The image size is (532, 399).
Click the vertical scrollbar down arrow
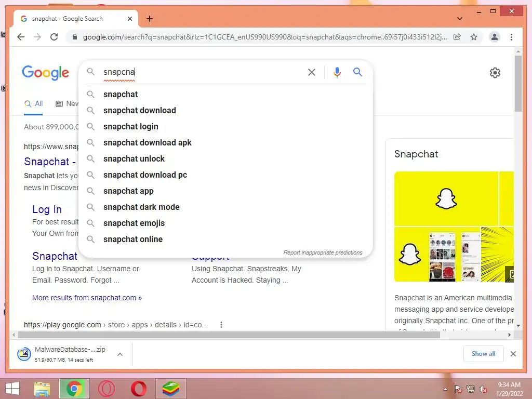[518, 326]
